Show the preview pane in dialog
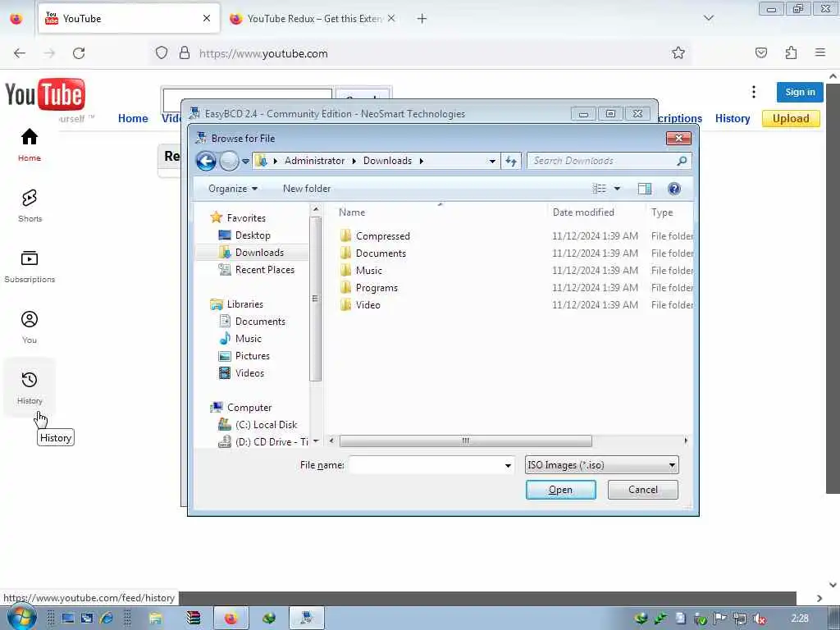840x630 pixels. (x=645, y=189)
